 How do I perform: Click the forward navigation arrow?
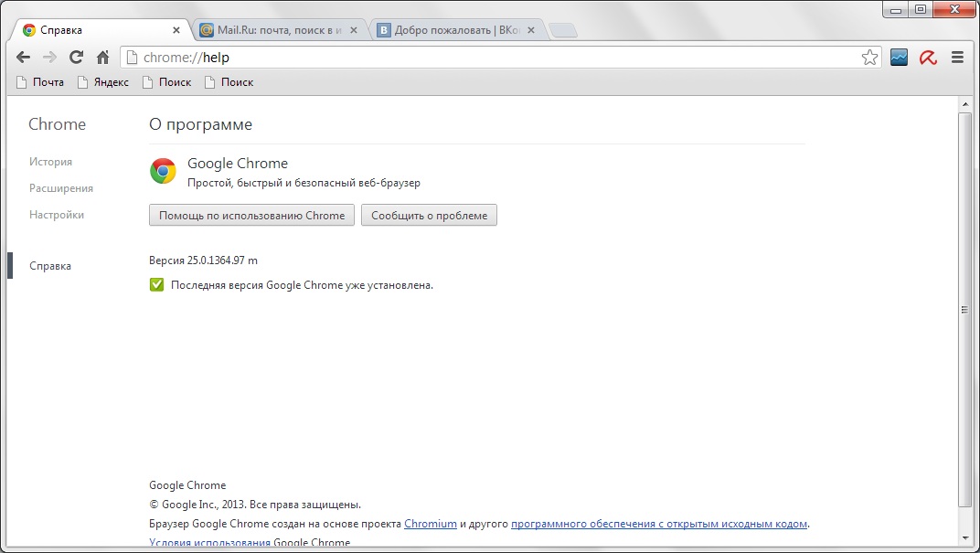49,58
